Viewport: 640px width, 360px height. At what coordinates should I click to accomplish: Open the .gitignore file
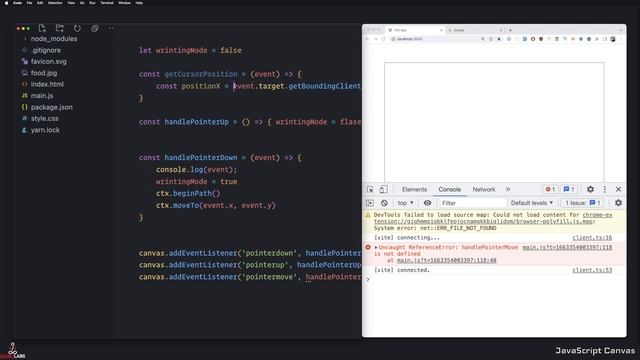click(46, 50)
